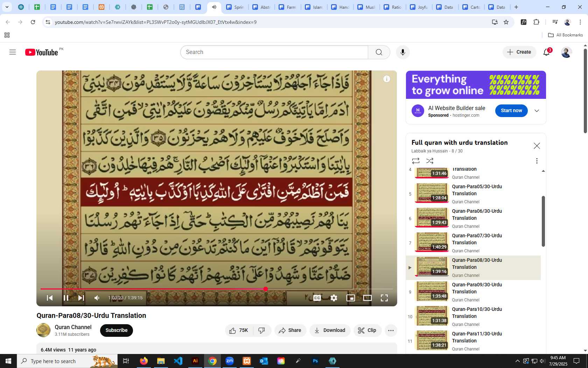Open the player settings gear
This screenshot has width=588, height=368.
pos(334,298)
